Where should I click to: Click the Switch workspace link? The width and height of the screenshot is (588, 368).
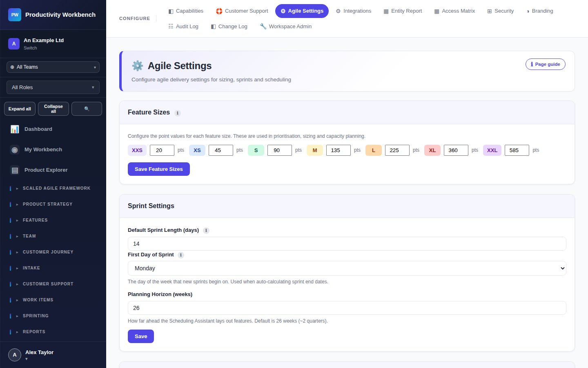click(x=30, y=48)
